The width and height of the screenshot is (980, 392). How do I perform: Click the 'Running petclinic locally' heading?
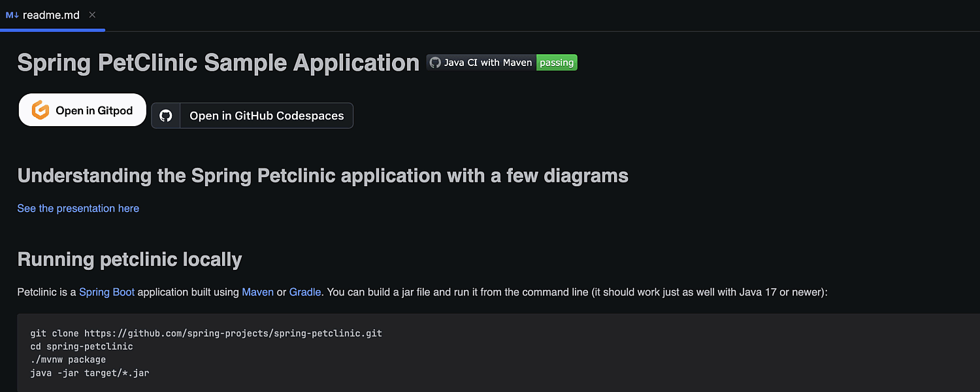(x=129, y=259)
